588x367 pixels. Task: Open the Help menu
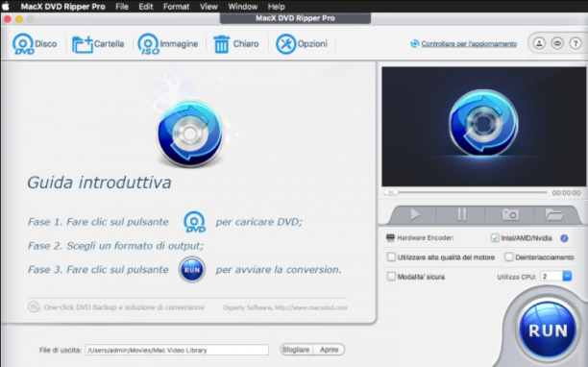point(277,7)
